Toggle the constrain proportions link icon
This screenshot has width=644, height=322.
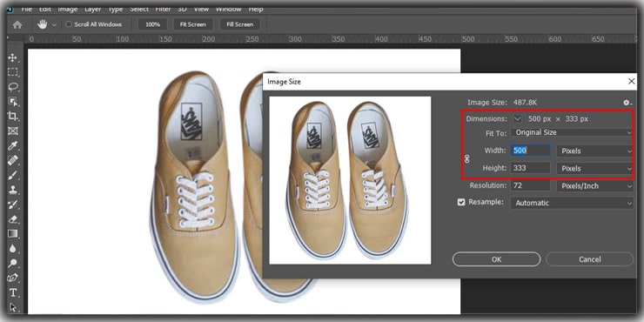click(x=466, y=159)
